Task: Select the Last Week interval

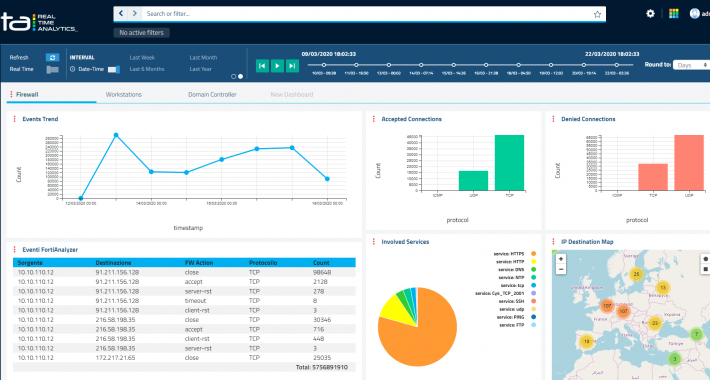Action: [x=142, y=58]
